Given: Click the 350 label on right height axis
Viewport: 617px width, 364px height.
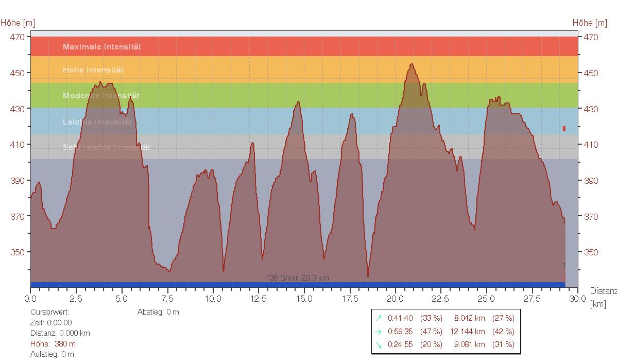Looking at the screenshot, I should click(x=591, y=252).
